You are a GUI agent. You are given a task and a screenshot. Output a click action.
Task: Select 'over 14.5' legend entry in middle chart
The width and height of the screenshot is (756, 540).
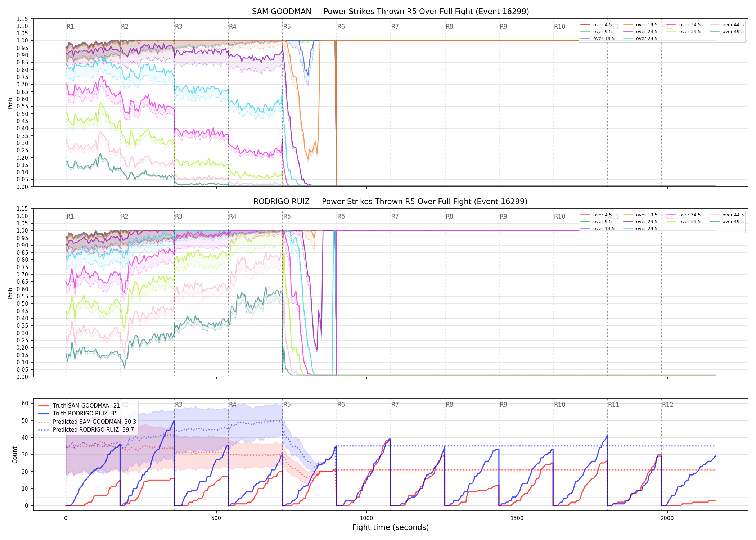(x=598, y=229)
